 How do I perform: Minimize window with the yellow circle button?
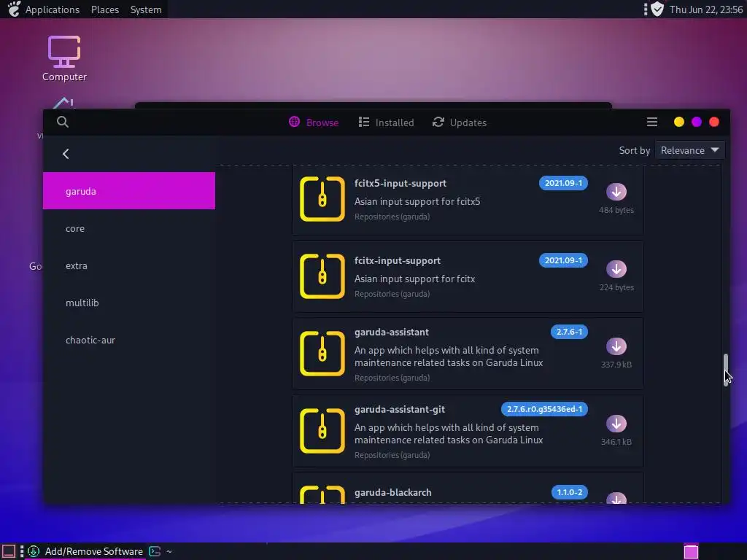679,122
